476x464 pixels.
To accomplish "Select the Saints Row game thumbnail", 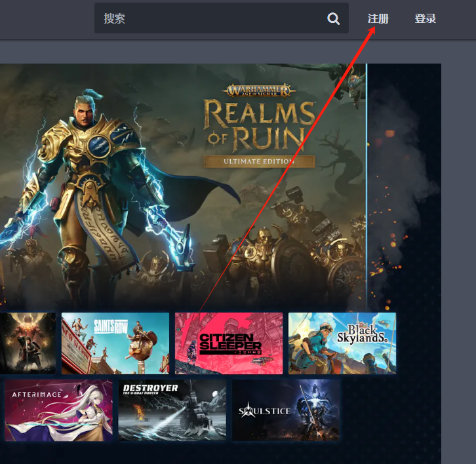I will (x=115, y=343).
